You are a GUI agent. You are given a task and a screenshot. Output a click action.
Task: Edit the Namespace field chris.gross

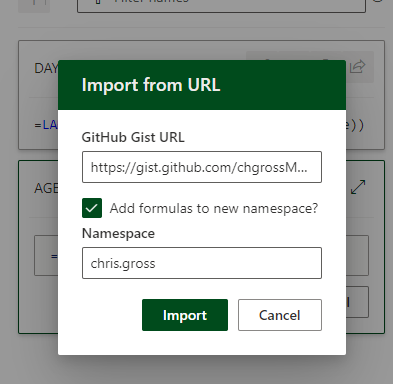(202, 263)
